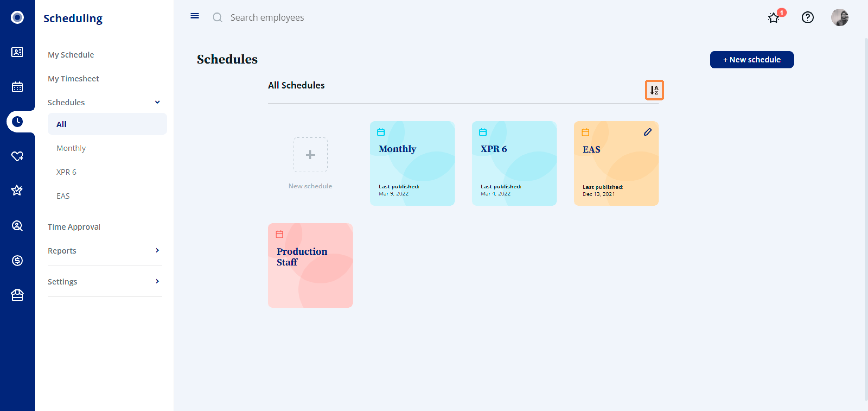This screenshot has width=868, height=411.
Task: Click the + New schedule button
Action: pos(751,60)
